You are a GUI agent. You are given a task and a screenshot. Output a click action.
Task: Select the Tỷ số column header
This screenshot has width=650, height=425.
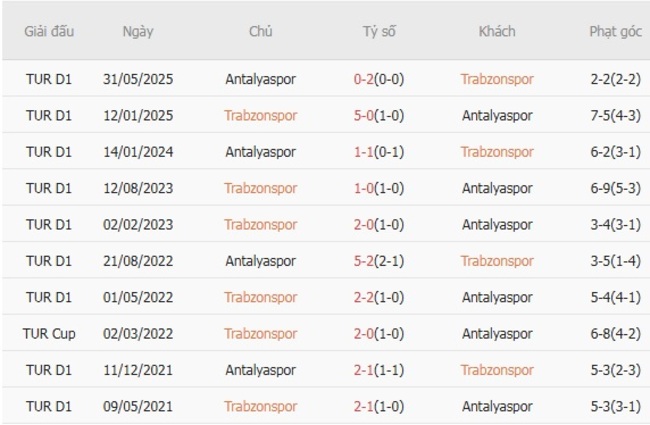click(379, 31)
